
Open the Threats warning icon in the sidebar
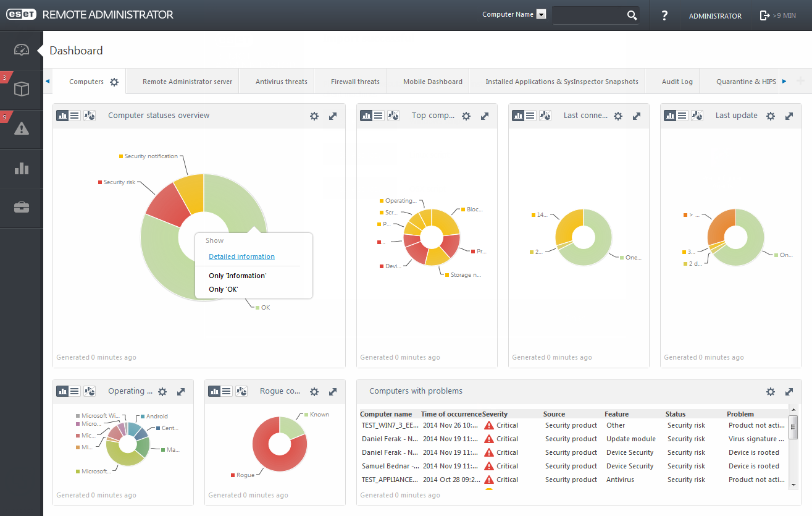(22, 129)
